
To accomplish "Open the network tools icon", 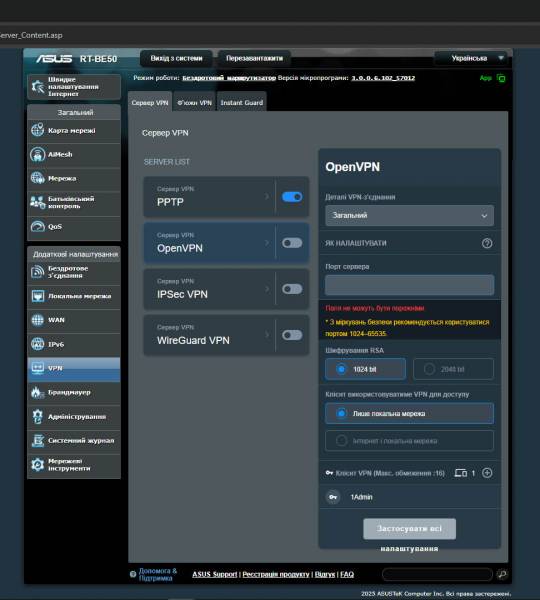I will coord(38,465).
